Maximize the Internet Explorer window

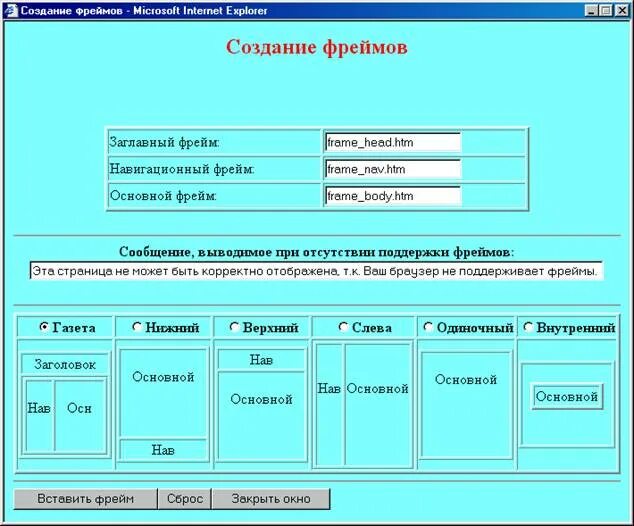point(606,11)
